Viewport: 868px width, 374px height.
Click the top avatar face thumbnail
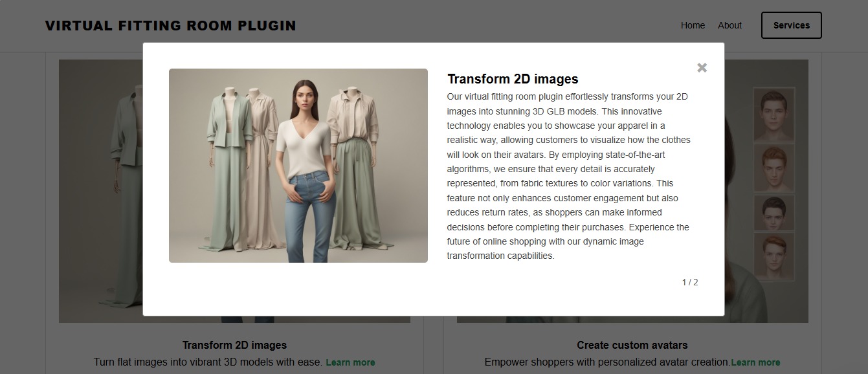click(775, 115)
